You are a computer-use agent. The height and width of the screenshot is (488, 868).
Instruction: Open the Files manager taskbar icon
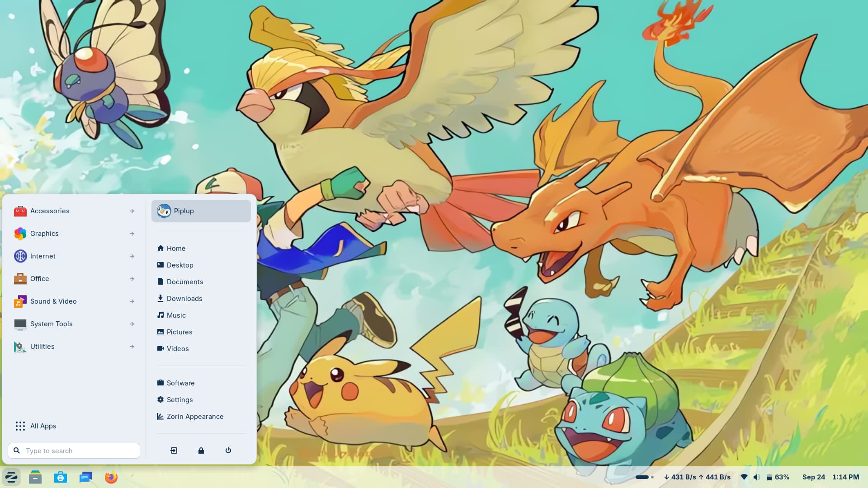(35, 477)
